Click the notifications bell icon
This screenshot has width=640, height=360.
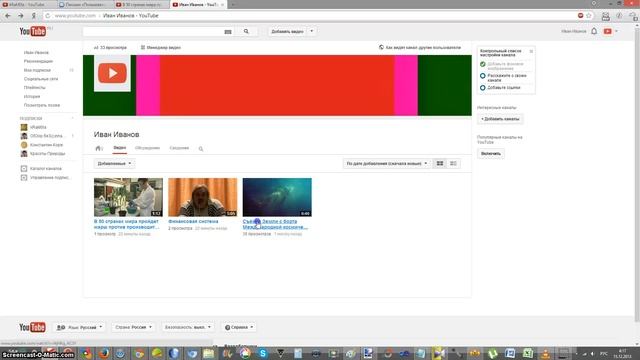594,31
